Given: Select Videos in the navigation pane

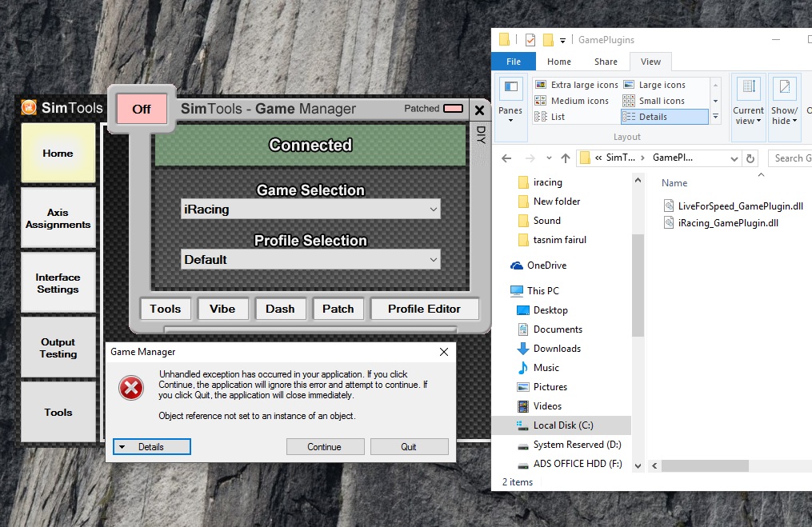Looking at the screenshot, I should click(x=547, y=406).
